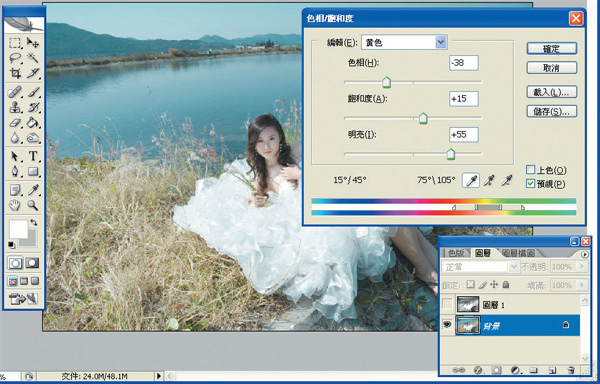
Task: Reset to default black and white colors
Action: pyautogui.click(x=12, y=245)
